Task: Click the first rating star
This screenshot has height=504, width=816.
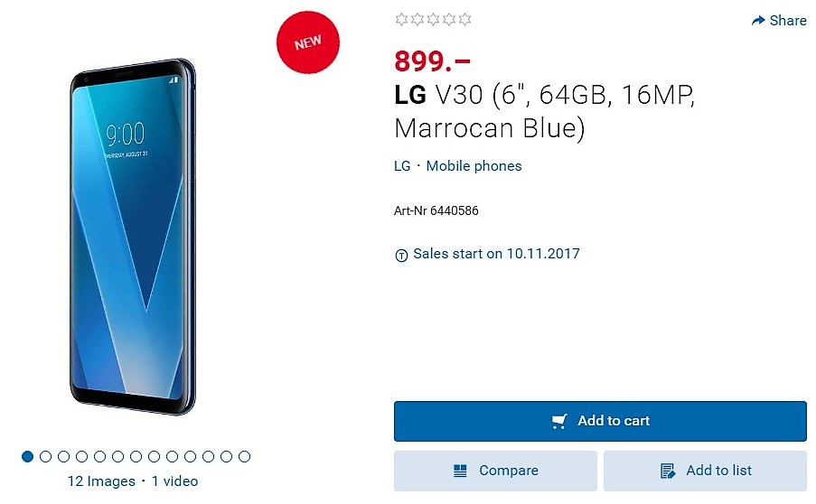Action: 401,20
